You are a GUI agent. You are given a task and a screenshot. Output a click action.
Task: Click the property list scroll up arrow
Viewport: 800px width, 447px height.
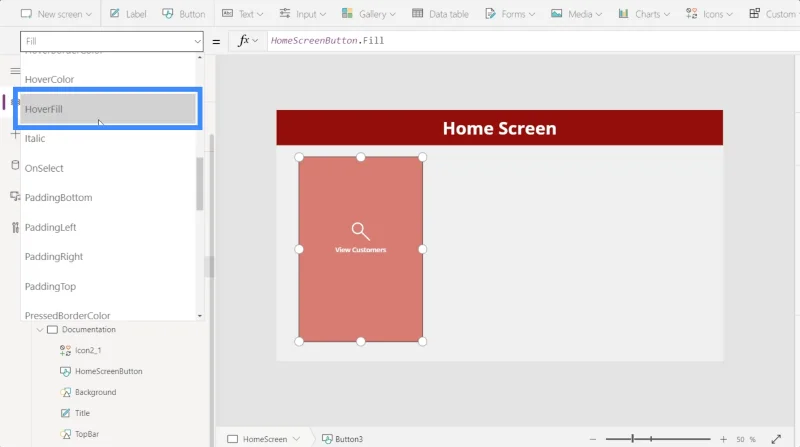(199, 57)
